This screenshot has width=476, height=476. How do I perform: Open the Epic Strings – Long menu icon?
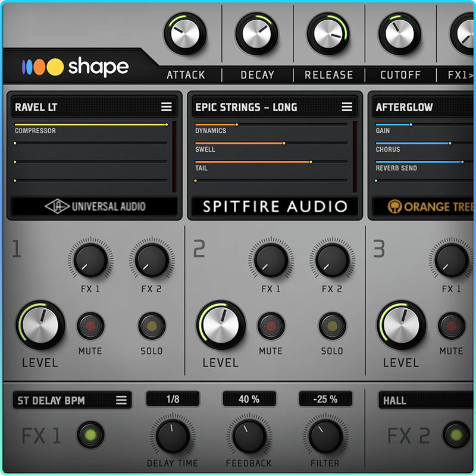(347, 107)
